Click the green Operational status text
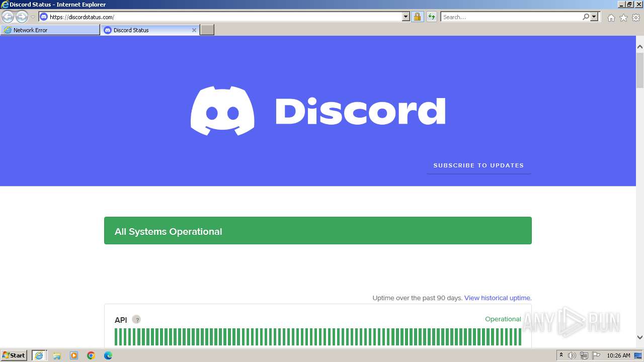 point(503,319)
